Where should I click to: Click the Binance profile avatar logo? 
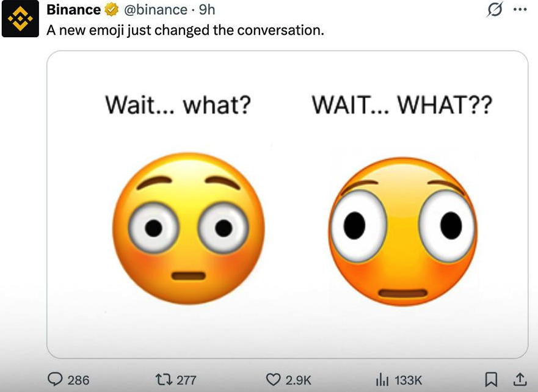pyautogui.click(x=21, y=19)
